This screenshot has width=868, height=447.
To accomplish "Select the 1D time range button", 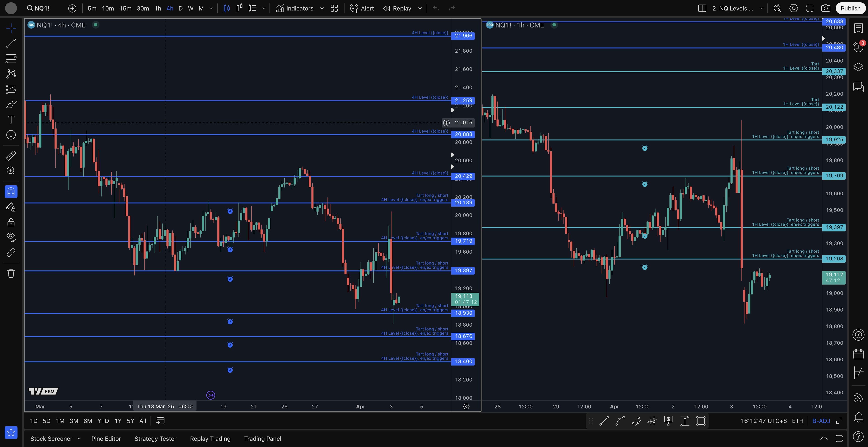I will (33, 421).
